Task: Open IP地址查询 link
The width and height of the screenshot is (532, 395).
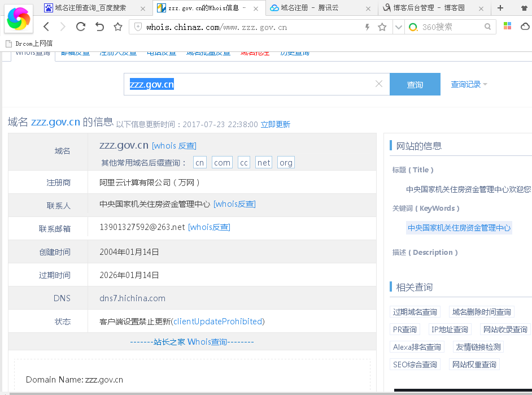Action: (450, 329)
